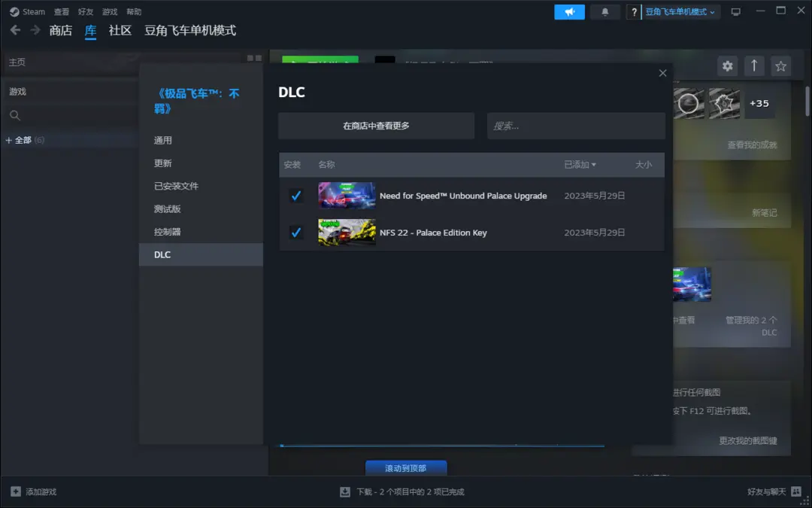The image size is (812, 508).
Task: Click the 安装 column header
Action: (292, 165)
